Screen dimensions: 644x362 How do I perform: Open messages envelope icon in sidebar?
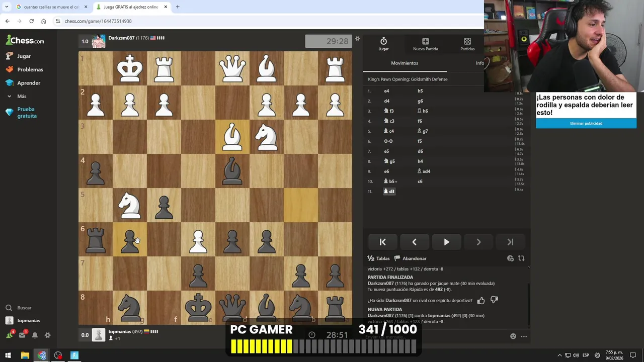pos(22,335)
